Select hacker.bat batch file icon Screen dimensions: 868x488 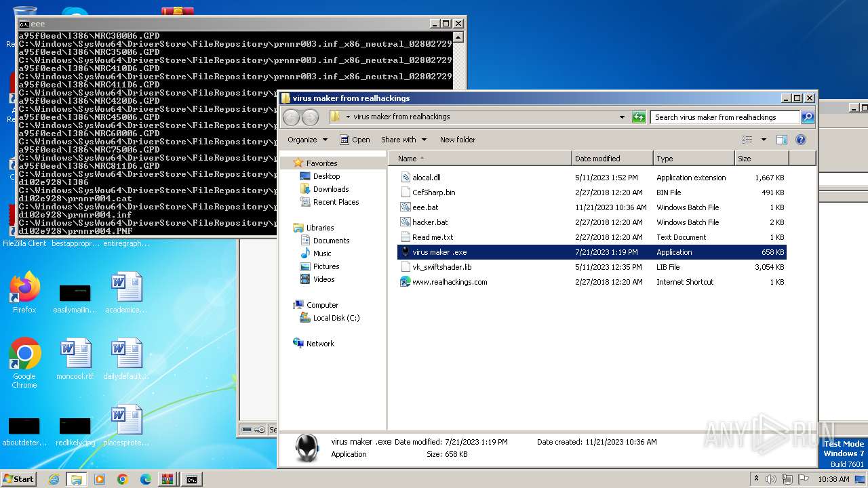pyautogui.click(x=406, y=222)
